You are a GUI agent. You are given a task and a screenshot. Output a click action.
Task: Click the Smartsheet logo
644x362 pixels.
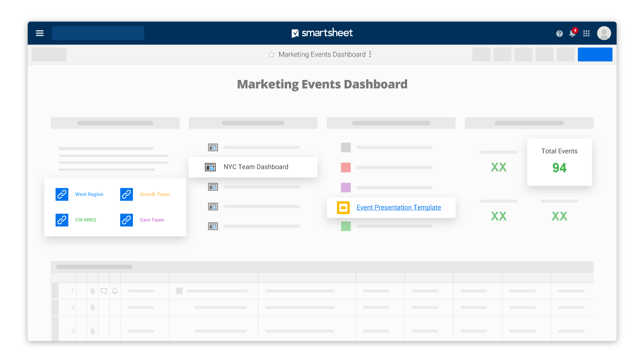(x=322, y=33)
